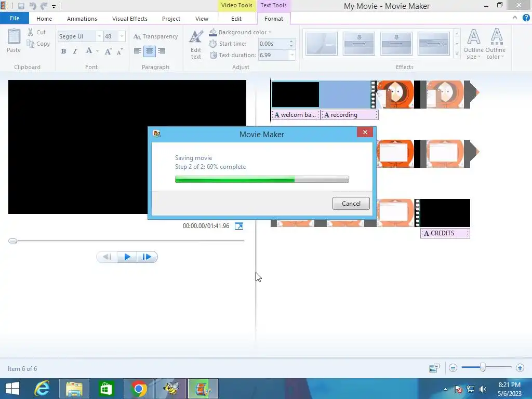The height and width of the screenshot is (399, 532).
Task: Cut the selected text item
Action: pyautogui.click(x=37, y=32)
